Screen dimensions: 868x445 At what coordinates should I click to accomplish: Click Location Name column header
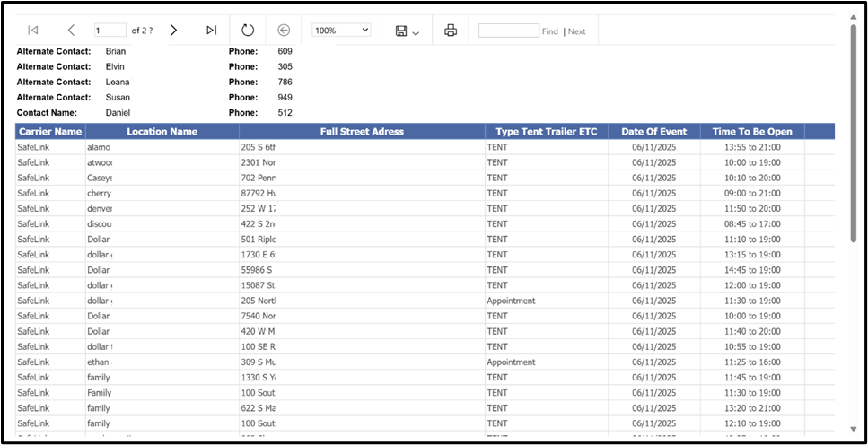pos(162,132)
